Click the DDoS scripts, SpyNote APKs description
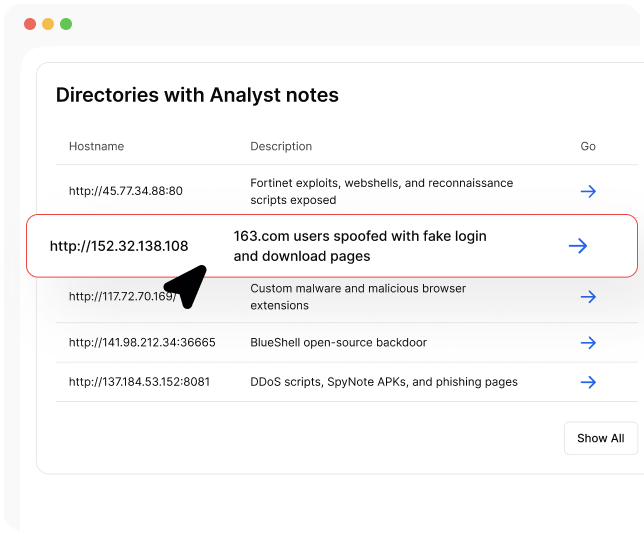 pyautogui.click(x=383, y=382)
